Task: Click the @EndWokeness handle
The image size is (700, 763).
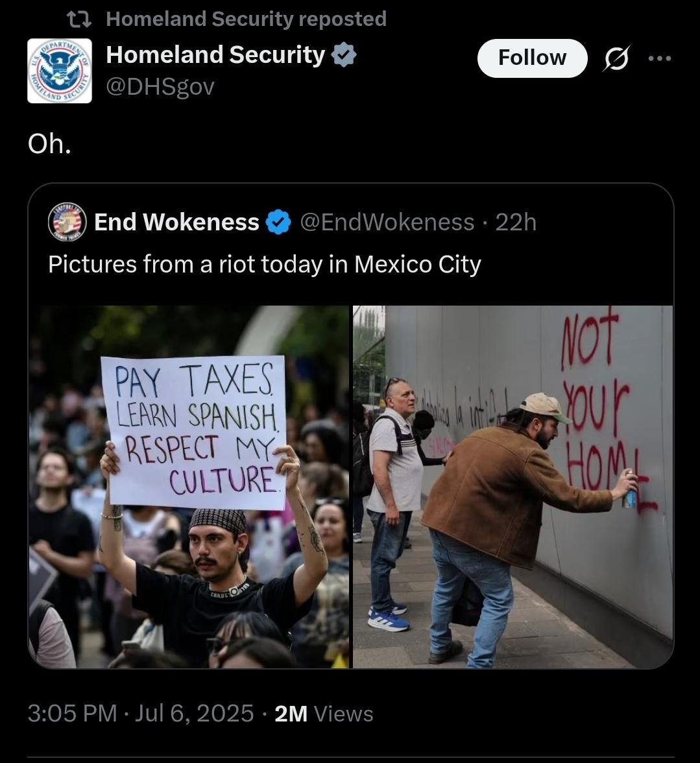Action: 387,223
